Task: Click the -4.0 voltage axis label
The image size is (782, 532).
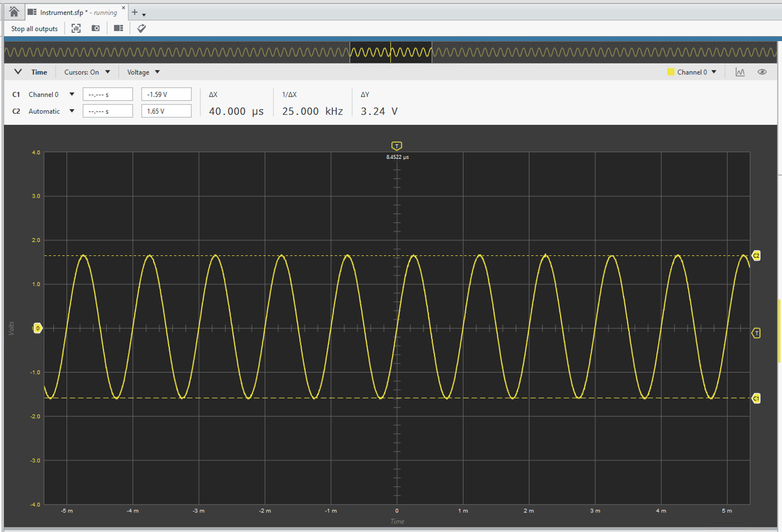Action: [36, 505]
